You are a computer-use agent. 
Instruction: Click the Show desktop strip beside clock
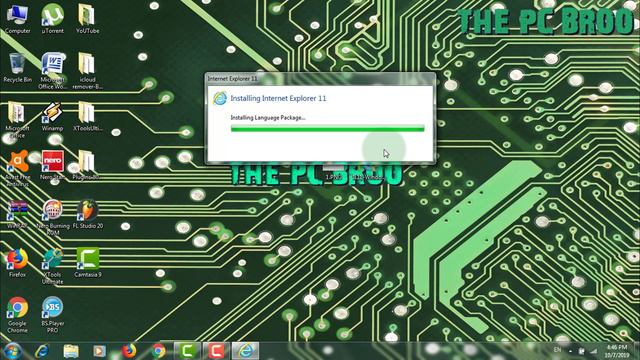pyautogui.click(x=637, y=351)
